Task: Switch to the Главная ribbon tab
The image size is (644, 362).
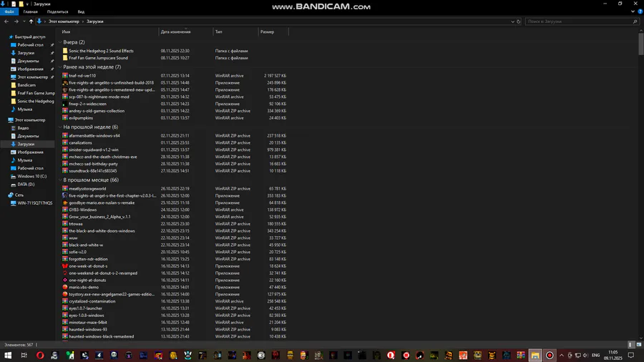Action: pos(30,11)
